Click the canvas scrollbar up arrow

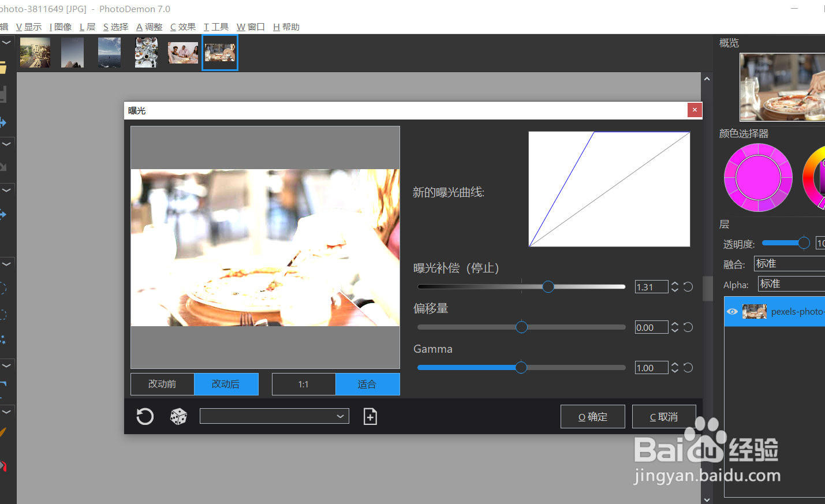point(707,79)
